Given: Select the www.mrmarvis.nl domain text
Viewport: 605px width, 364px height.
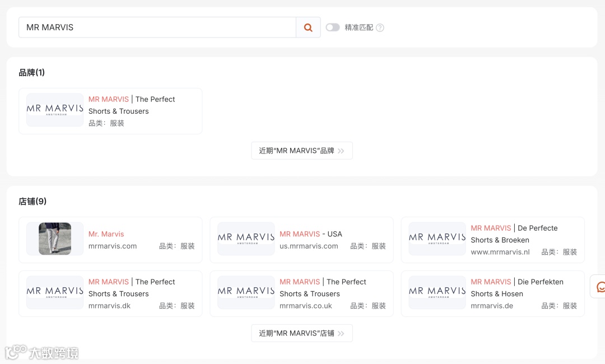Looking at the screenshot, I should coord(500,252).
